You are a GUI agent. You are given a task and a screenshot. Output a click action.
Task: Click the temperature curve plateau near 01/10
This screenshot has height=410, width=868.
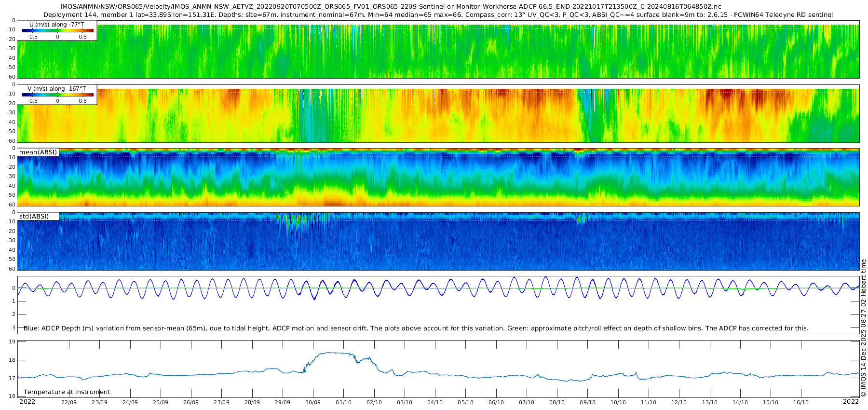(333, 353)
